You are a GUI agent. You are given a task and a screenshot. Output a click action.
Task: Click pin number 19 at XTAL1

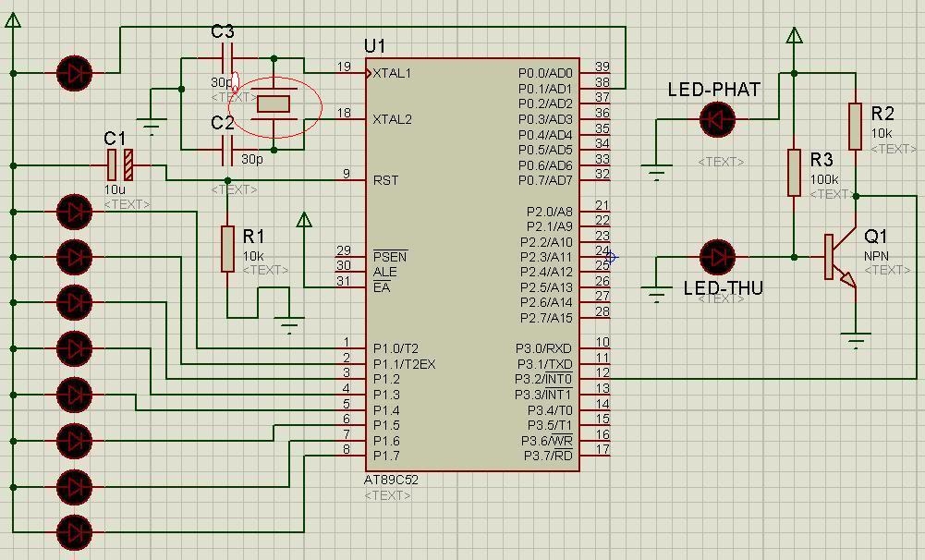[344, 67]
